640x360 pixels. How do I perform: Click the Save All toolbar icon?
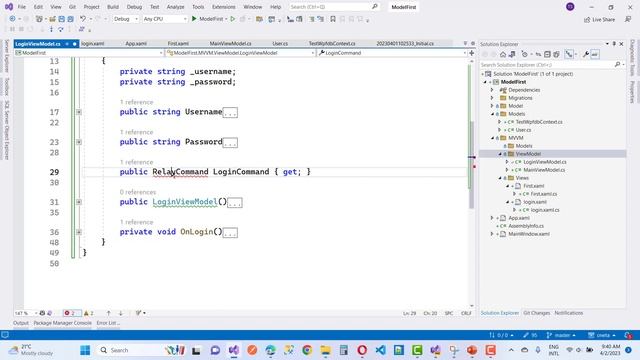point(70,19)
